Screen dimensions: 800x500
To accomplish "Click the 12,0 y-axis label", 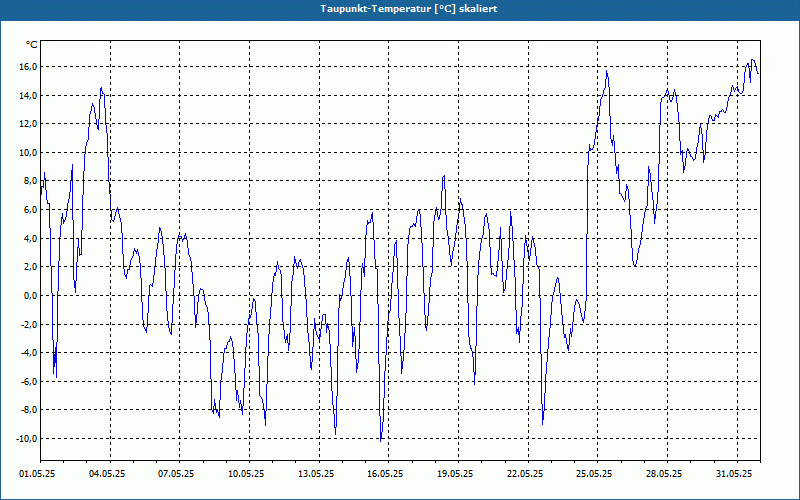I will pos(28,124).
